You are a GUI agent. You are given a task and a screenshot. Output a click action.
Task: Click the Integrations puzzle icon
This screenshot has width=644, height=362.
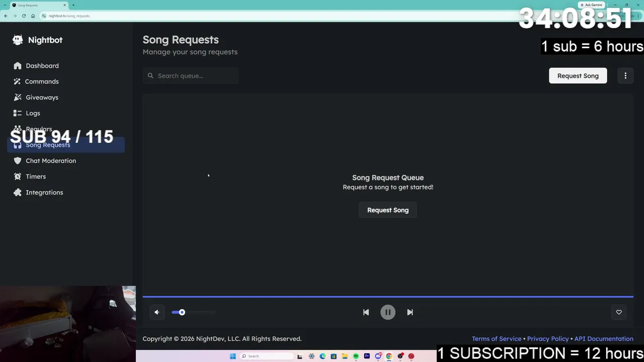(18, 193)
